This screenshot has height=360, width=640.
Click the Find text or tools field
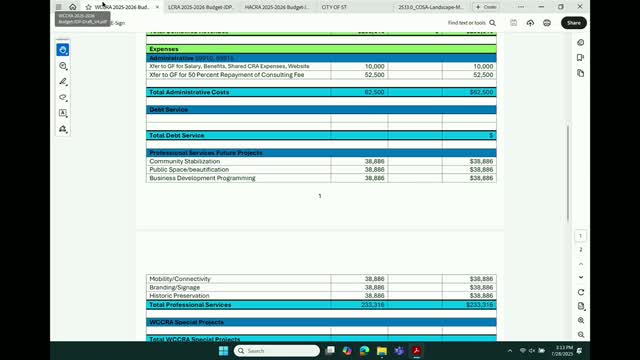pyautogui.click(x=471, y=23)
